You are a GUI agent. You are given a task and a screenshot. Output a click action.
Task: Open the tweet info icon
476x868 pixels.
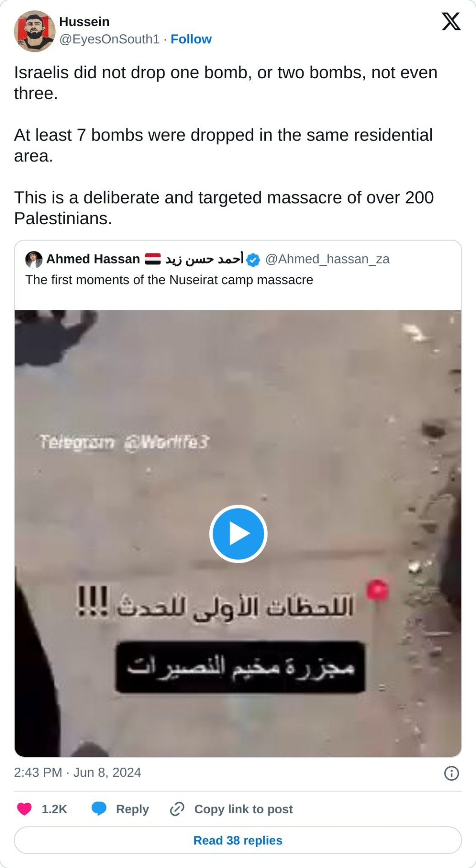[452, 773]
